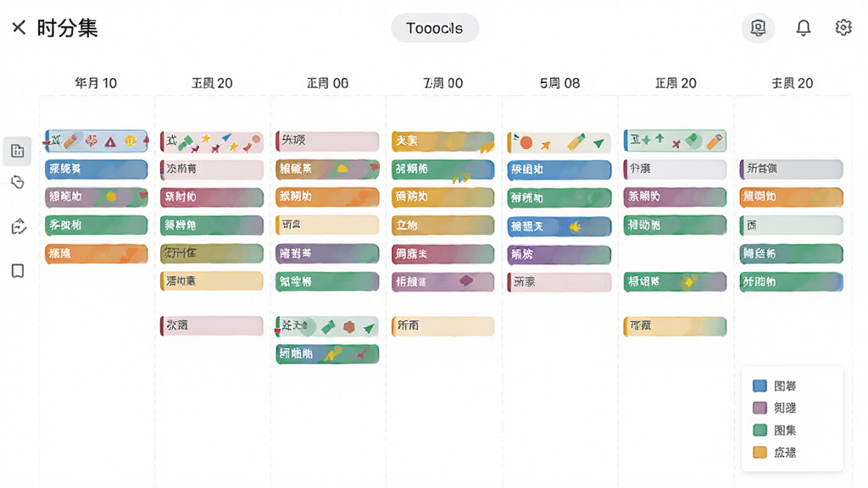The image size is (868, 488).
Task: Open the blue event in the 5周 08 column
Action: point(559,169)
